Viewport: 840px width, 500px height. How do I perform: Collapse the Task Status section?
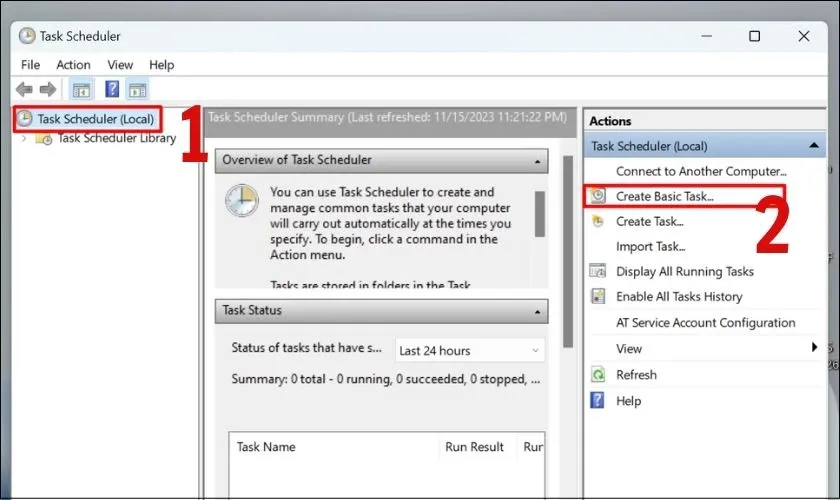538,311
